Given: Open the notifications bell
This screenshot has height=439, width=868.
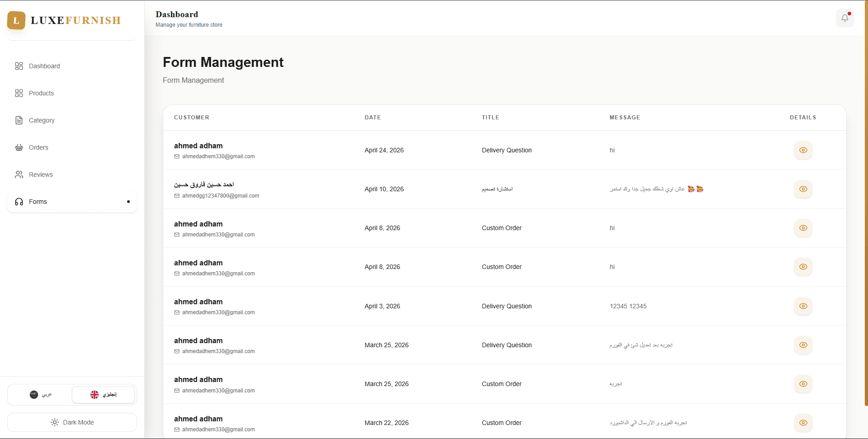Looking at the screenshot, I should [x=844, y=18].
